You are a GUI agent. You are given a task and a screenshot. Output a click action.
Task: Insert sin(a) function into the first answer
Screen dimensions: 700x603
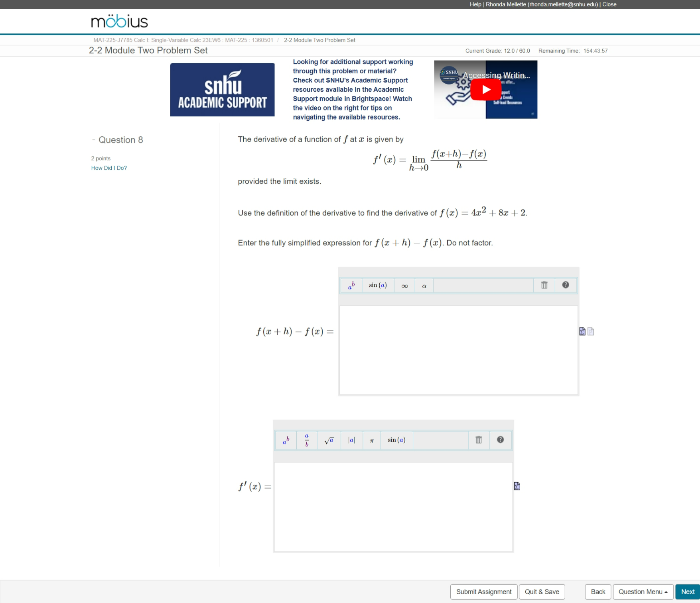coord(377,285)
